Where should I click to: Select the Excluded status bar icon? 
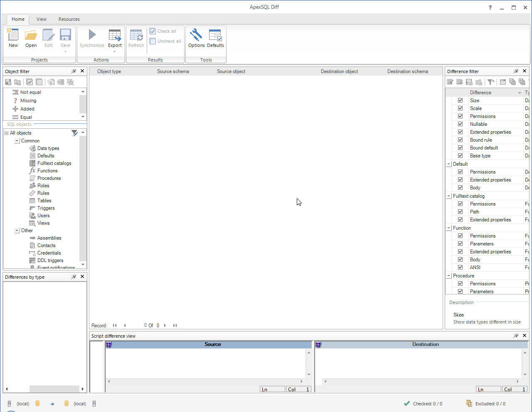point(469,403)
